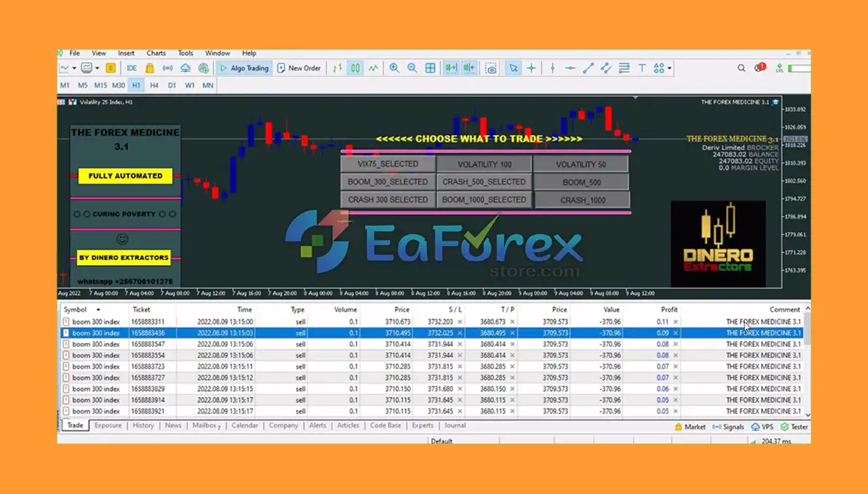Remove stop loss 3732.025 on selected row
The image size is (868, 494).
pos(460,333)
